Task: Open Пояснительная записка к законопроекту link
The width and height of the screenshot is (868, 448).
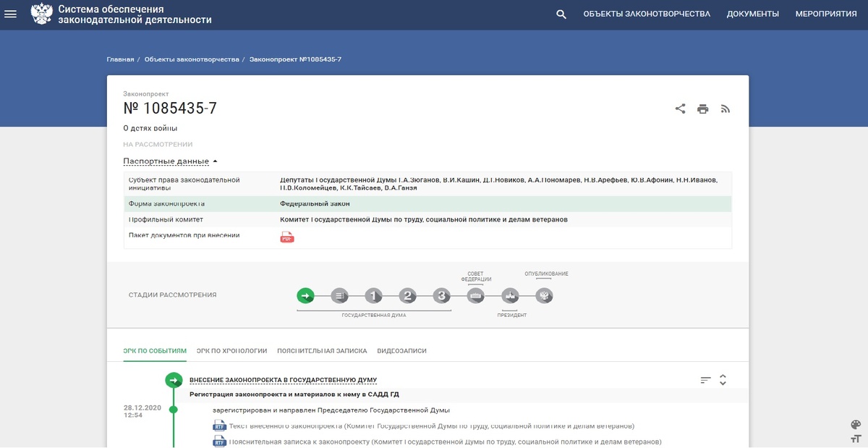Action: (x=445, y=441)
